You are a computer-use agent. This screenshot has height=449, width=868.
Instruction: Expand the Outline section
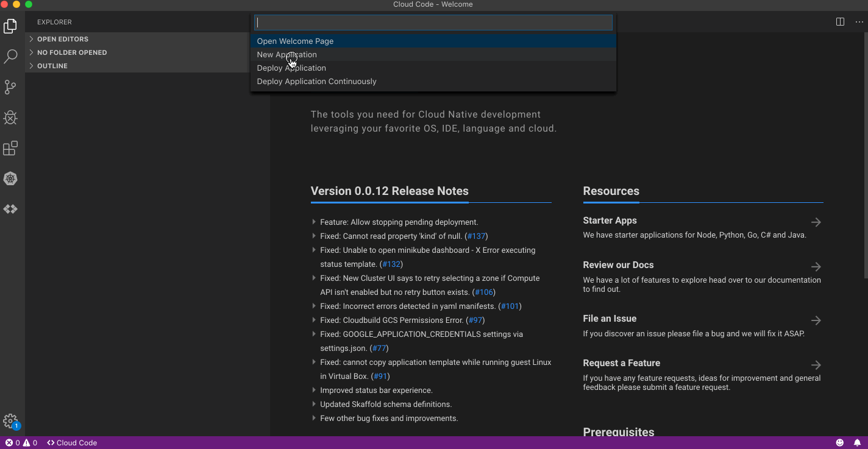point(137,66)
